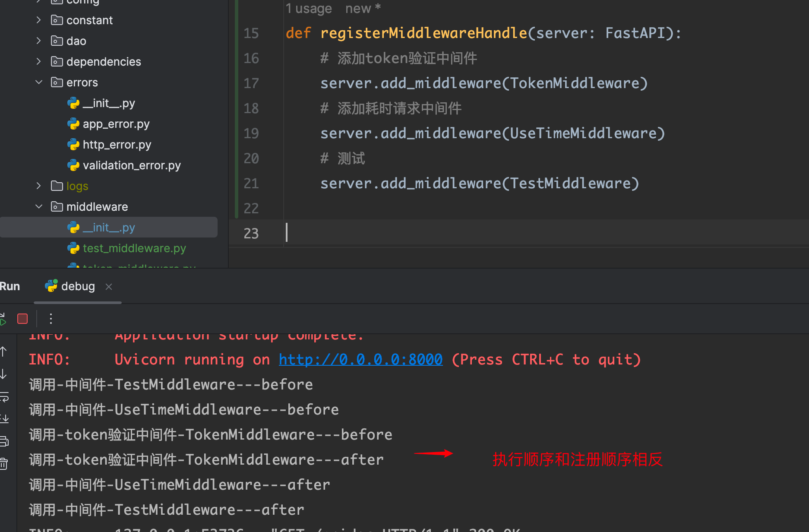This screenshot has height=532, width=809.
Task: Print the console output
Action: click(x=4, y=441)
